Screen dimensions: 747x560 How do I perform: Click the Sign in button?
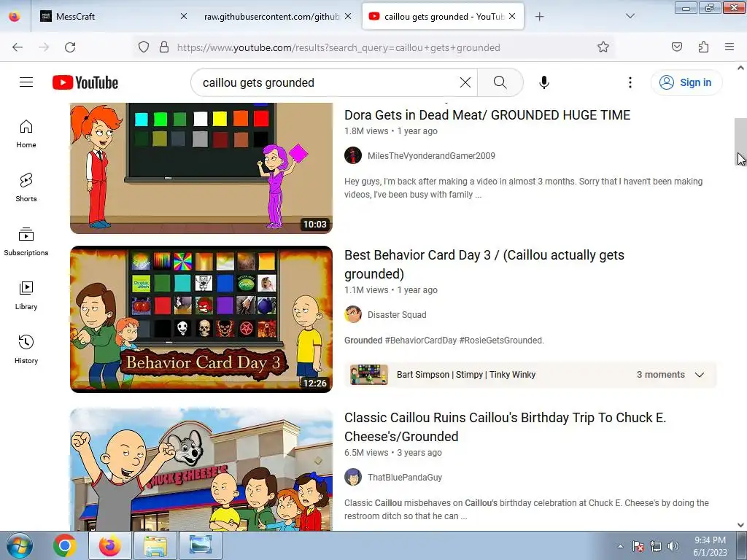coord(686,82)
